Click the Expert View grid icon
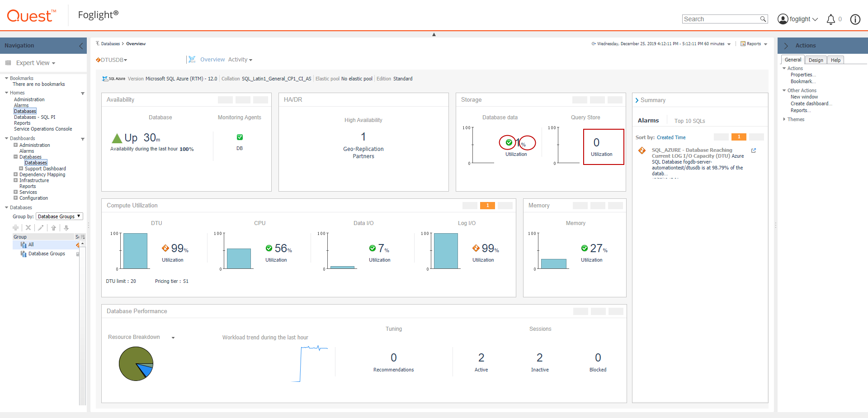868x418 pixels. [x=8, y=63]
